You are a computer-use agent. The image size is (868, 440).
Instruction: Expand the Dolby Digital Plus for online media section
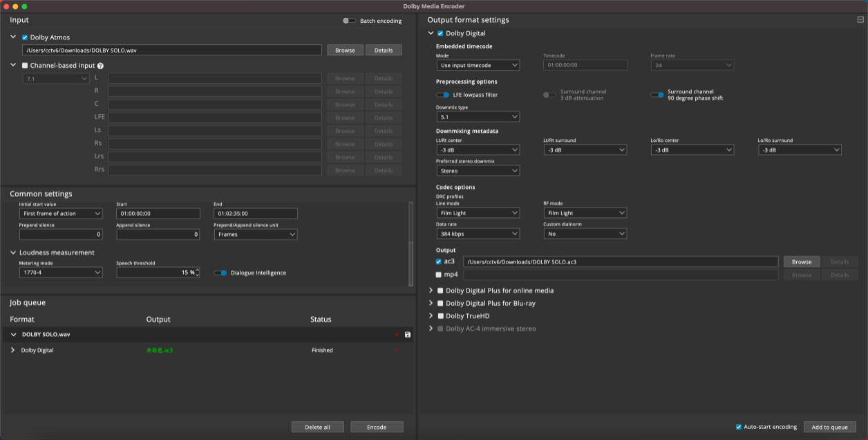click(431, 291)
